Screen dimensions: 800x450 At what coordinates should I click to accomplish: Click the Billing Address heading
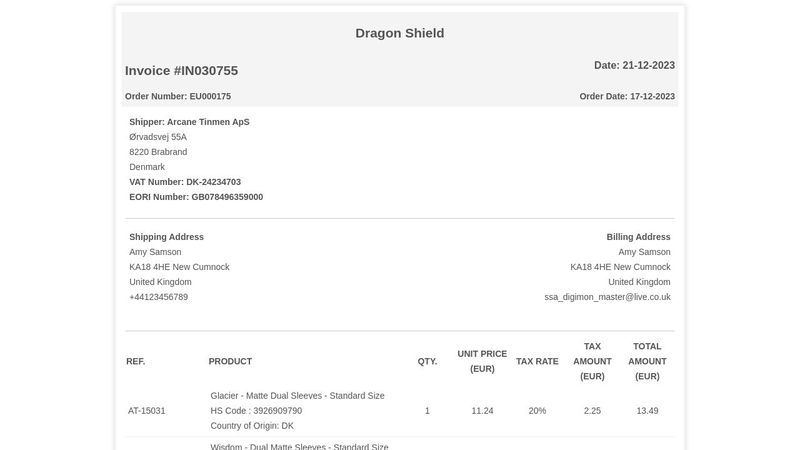638,237
